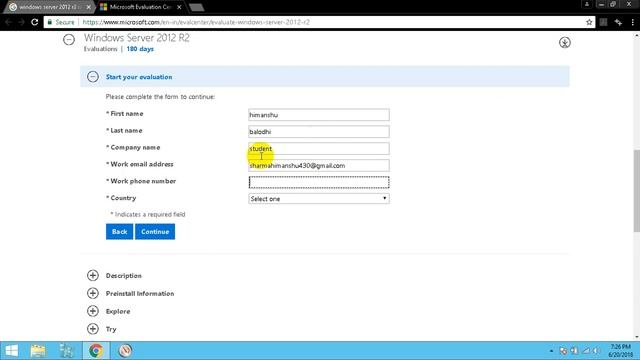640x360 pixels.
Task: Expand the Explore section
Action: pos(93,311)
